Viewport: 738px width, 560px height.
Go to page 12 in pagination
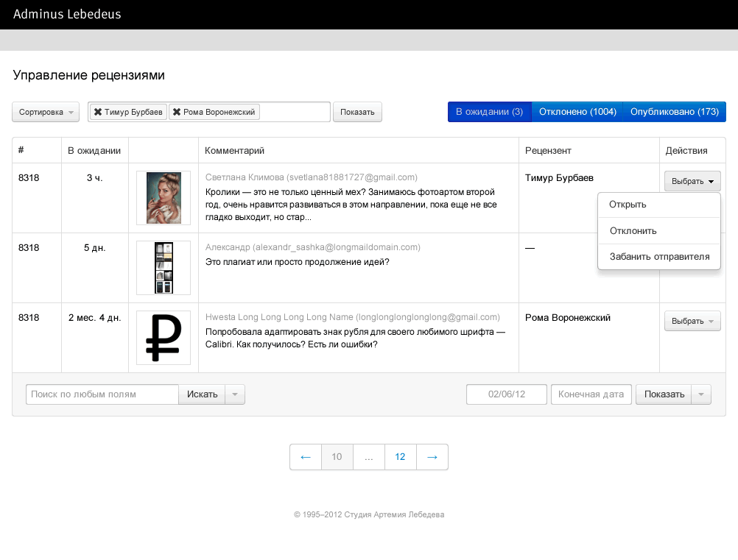pos(400,457)
